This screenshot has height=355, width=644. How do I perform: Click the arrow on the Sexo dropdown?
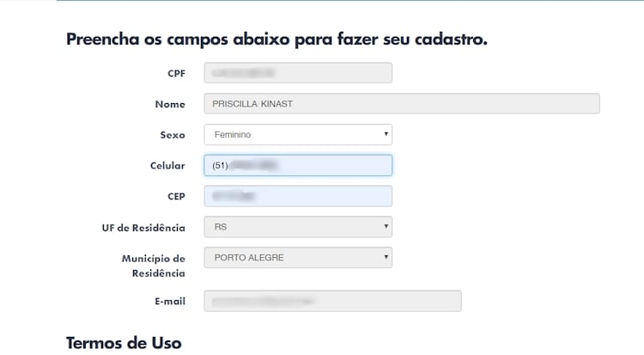point(387,135)
